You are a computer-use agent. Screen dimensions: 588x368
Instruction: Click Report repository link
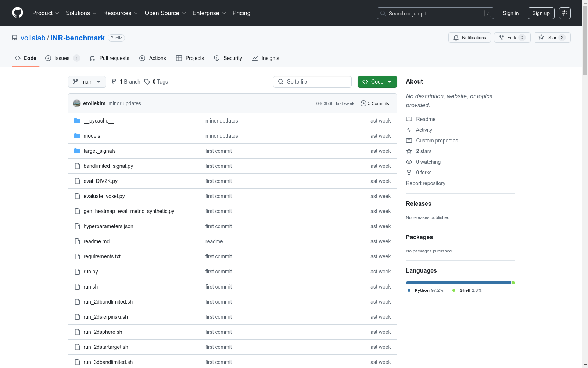pos(426,183)
